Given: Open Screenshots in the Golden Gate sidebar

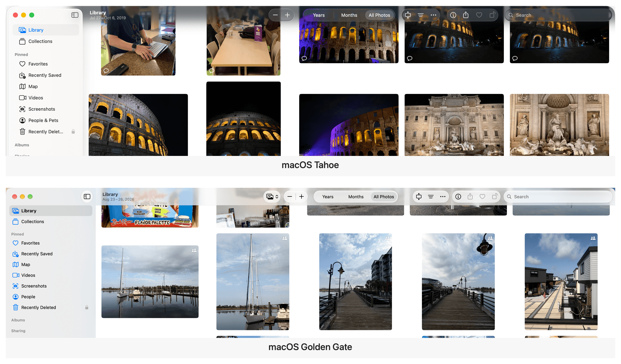Looking at the screenshot, I should (51, 286).
